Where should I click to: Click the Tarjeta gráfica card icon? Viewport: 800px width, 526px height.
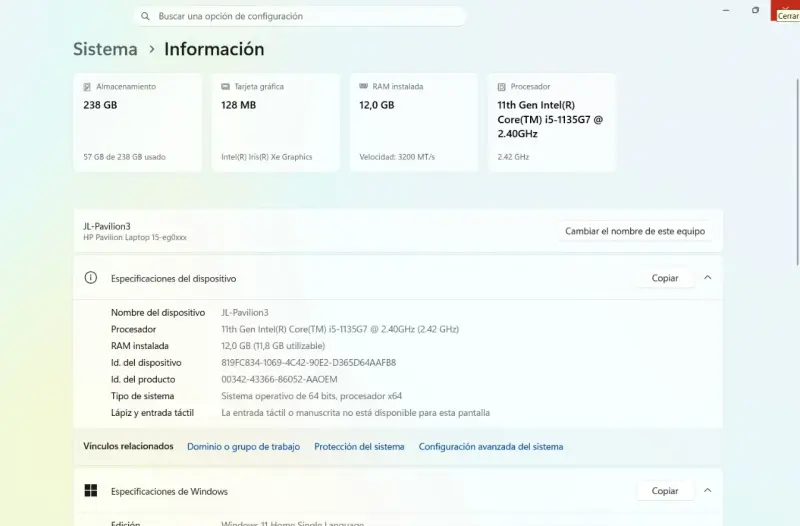tap(225, 87)
